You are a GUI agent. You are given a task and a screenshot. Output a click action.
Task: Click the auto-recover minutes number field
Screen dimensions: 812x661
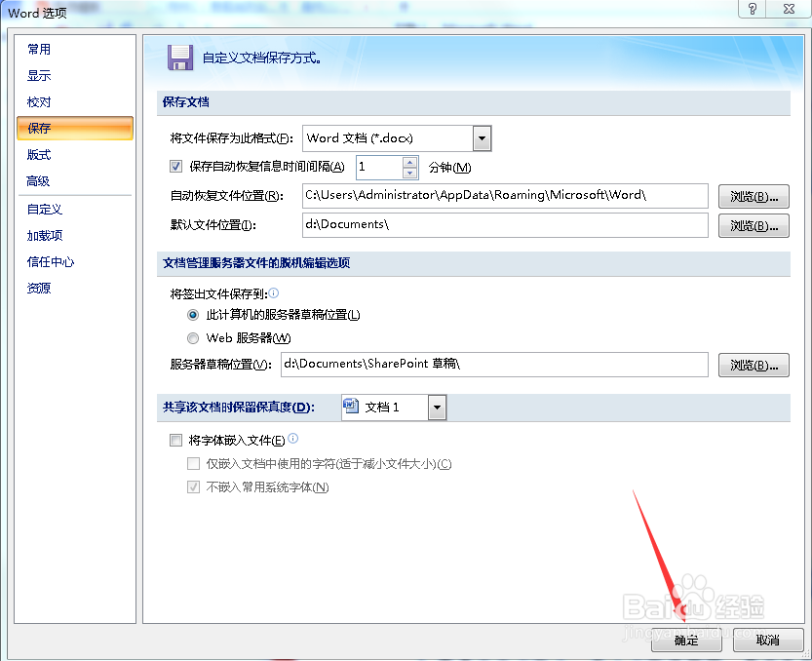[x=379, y=168]
